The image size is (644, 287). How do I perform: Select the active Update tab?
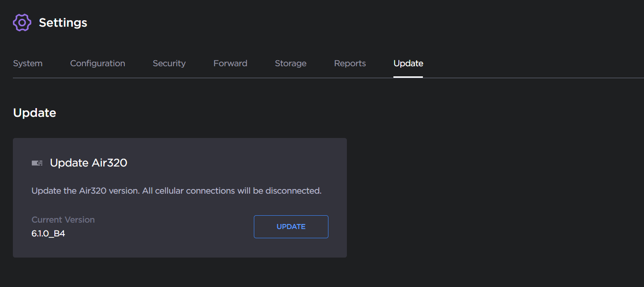(408, 63)
